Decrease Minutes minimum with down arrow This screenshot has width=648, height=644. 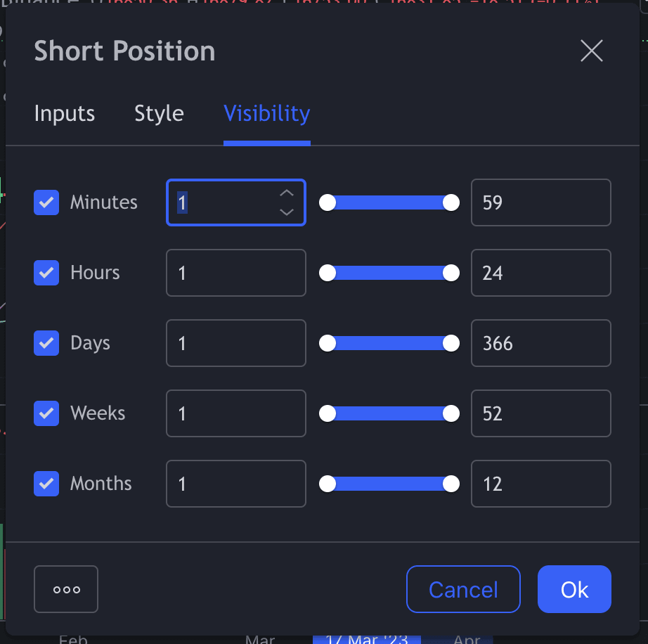(x=286, y=212)
